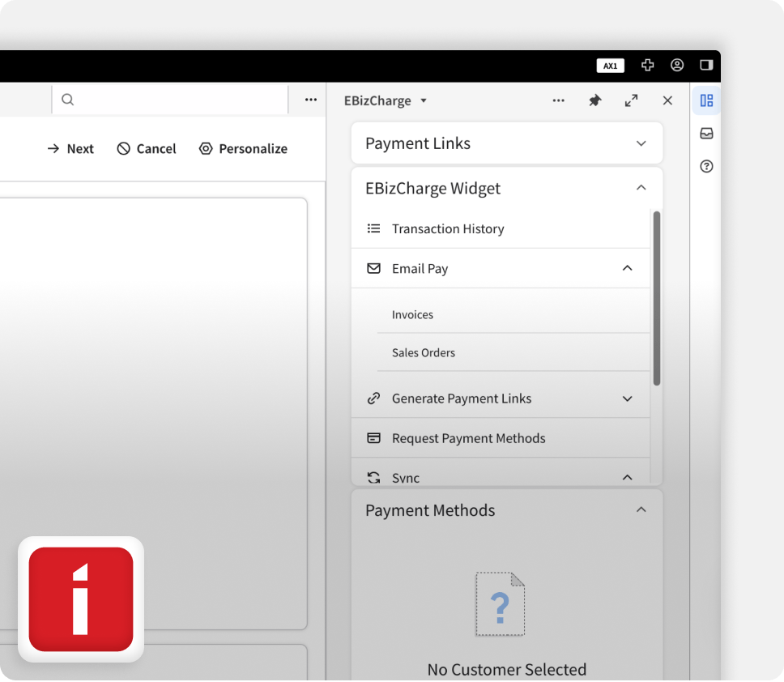Click the red information icon
The image size is (784, 682).
[x=79, y=599]
